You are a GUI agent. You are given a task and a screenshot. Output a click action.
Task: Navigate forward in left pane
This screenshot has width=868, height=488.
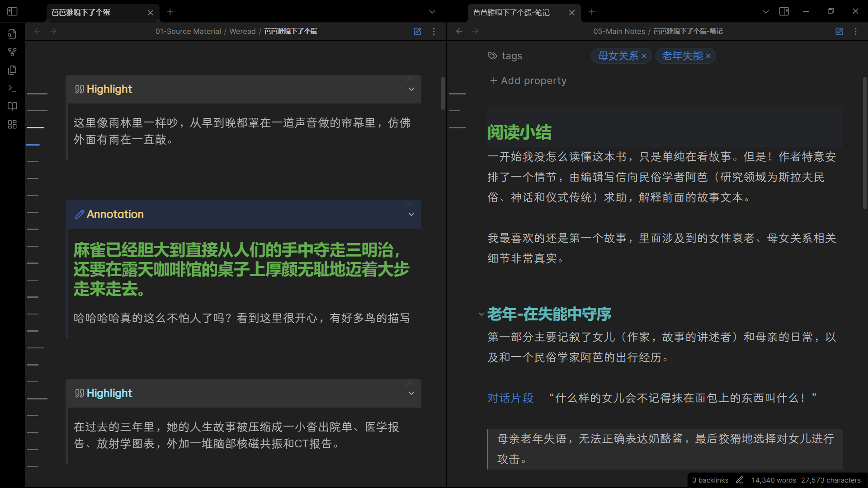tap(53, 31)
